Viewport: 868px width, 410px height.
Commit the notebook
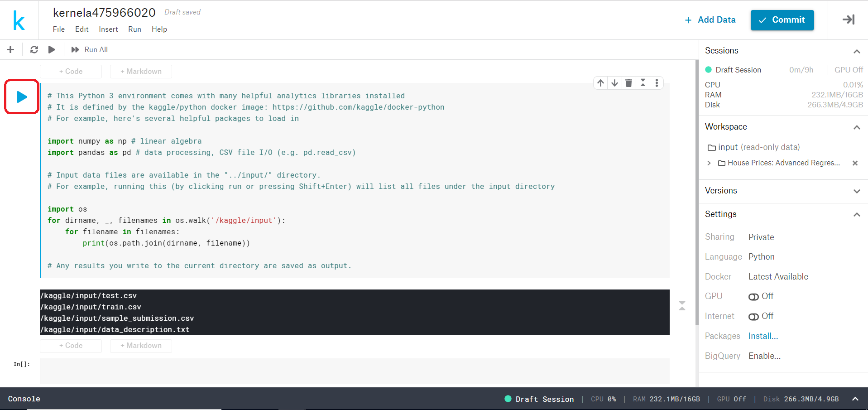(x=782, y=20)
